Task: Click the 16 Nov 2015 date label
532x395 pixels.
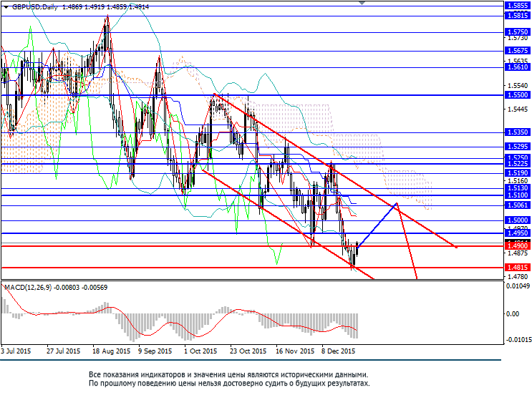Action: coord(295,351)
